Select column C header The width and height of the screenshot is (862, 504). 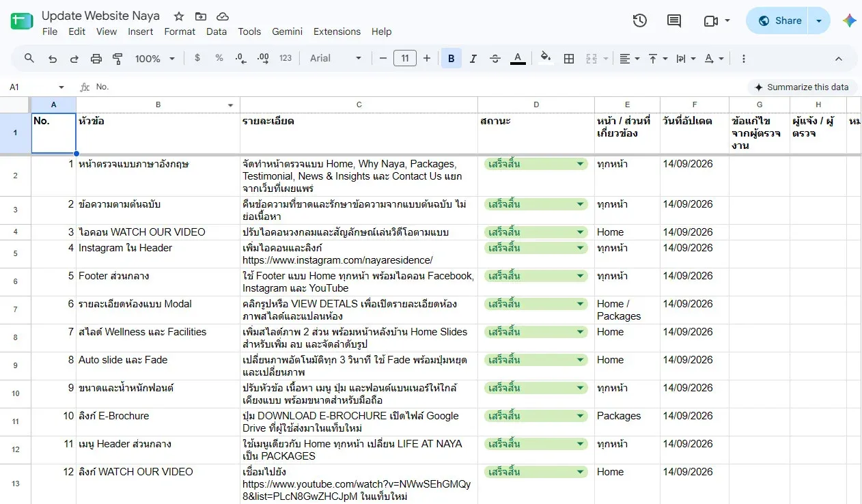click(359, 104)
